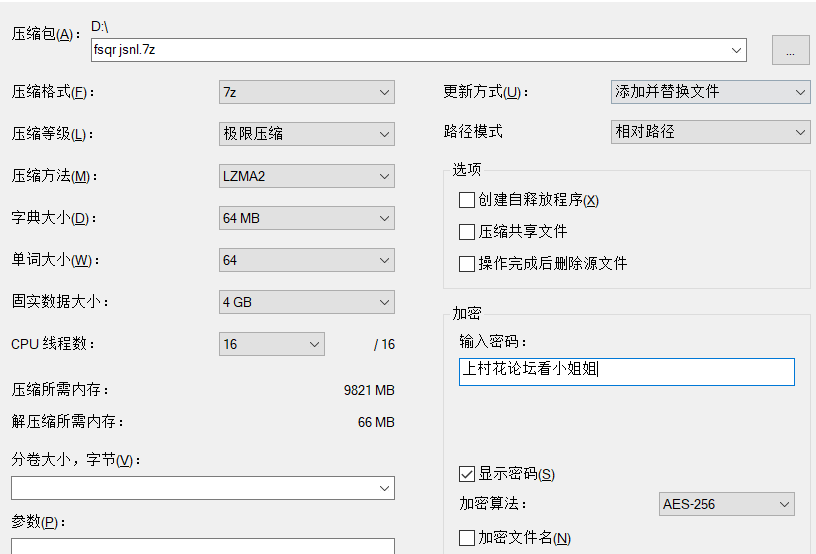This screenshot has height=554, width=816.
Task: Uncheck the show password checkbox
Action: [467, 474]
